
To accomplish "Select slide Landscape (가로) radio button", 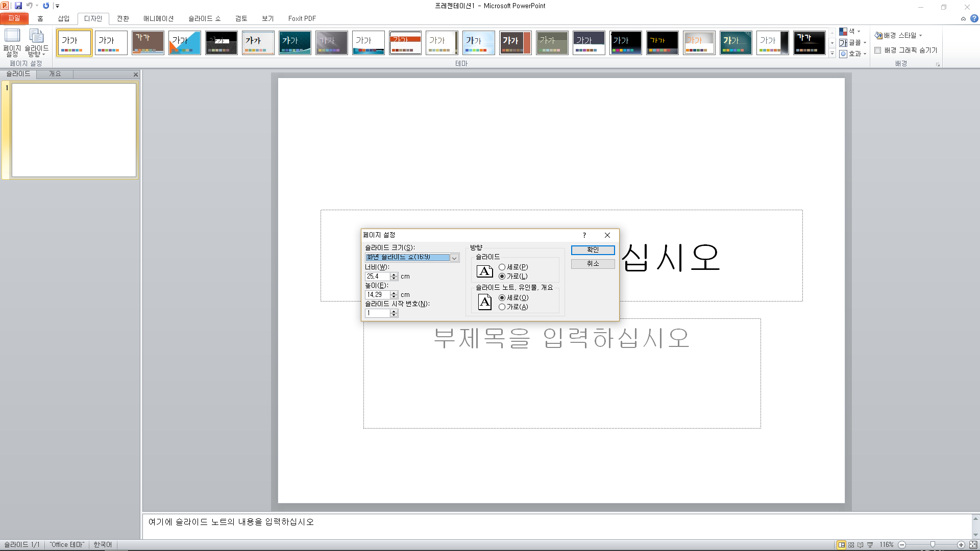I will 502,277.
